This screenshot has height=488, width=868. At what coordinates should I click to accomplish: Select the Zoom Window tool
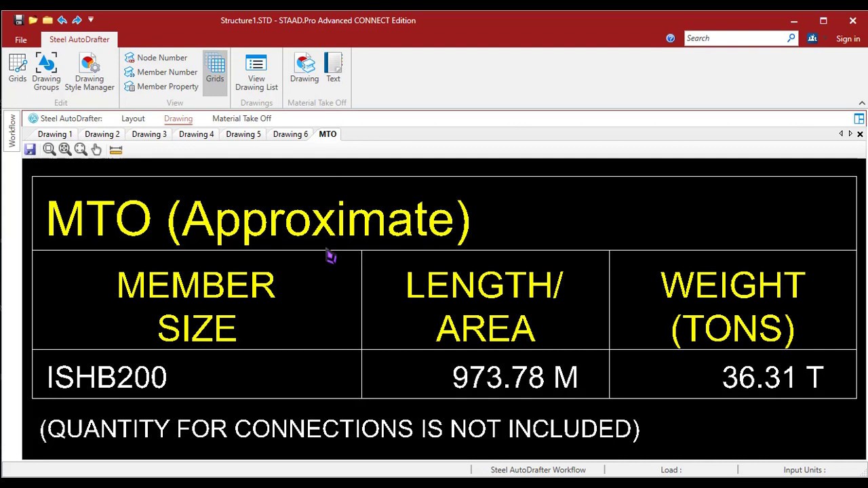pos(49,150)
